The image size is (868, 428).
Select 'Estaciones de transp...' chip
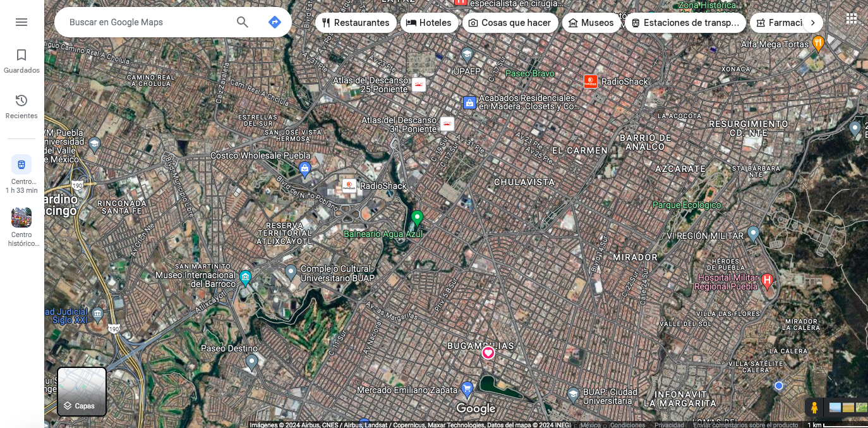point(685,23)
